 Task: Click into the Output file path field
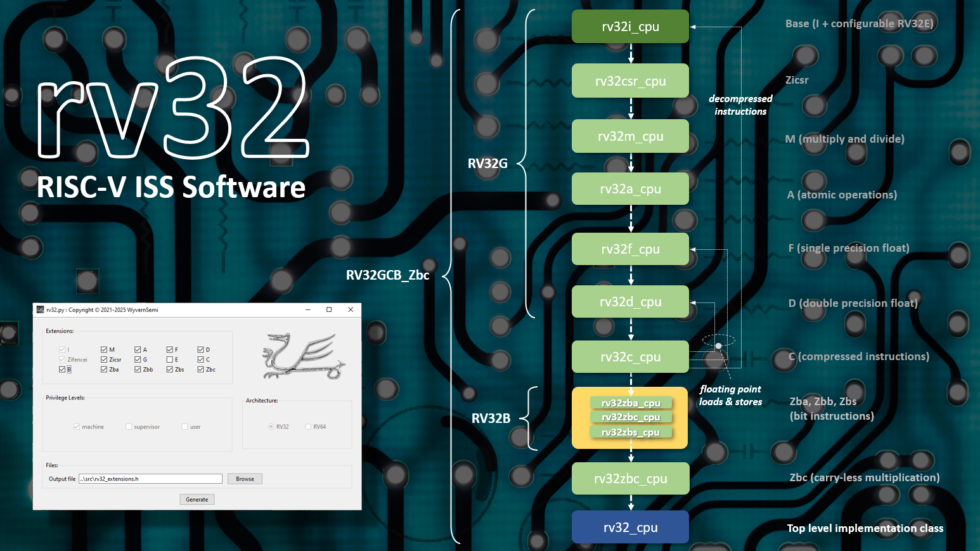tap(150, 479)
